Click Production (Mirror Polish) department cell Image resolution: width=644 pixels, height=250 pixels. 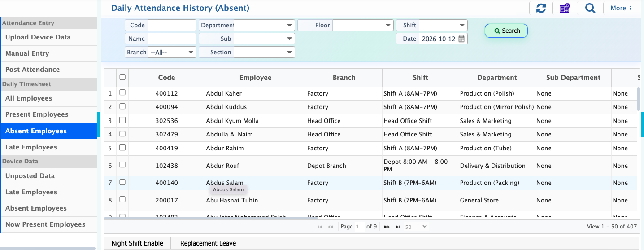(497, 107)
